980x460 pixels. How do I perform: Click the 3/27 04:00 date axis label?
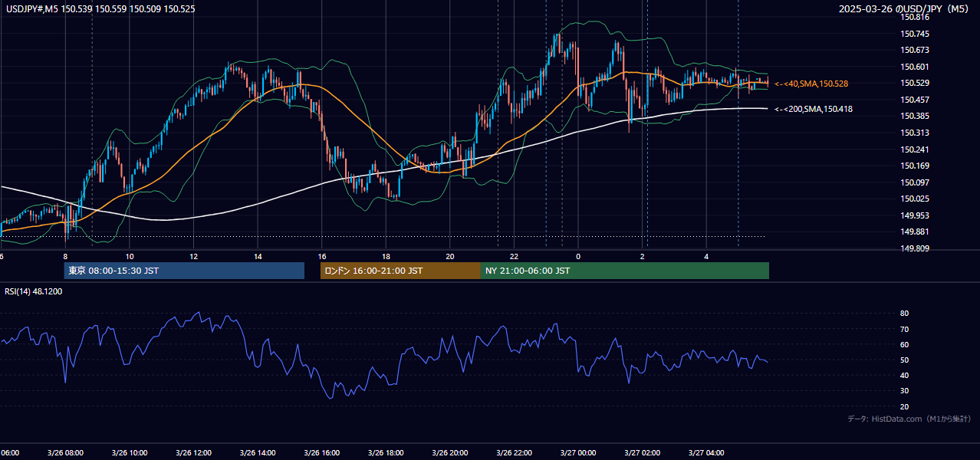[x=706, y=453]
